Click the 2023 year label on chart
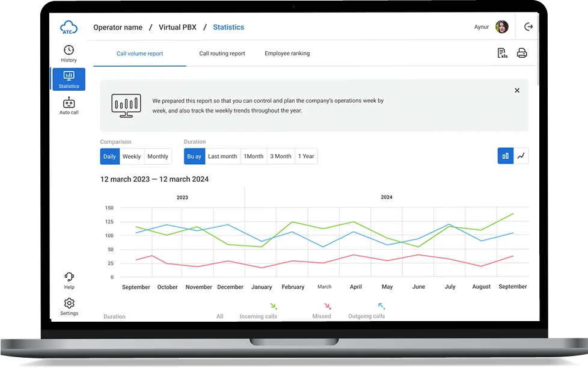Image resolution: width=588 pixels, height=368 pixels. pyautogui.click(x=182, y=197)
